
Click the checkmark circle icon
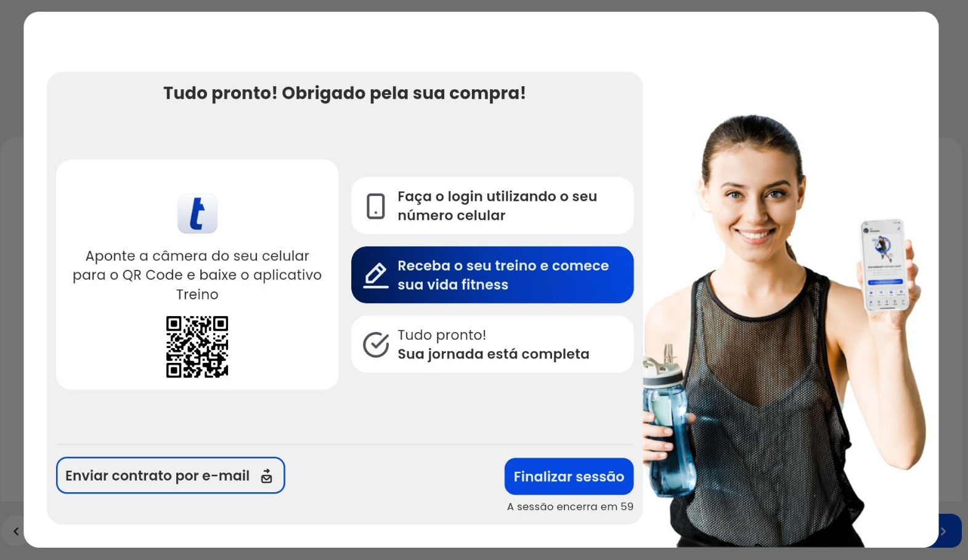point(375,345)
